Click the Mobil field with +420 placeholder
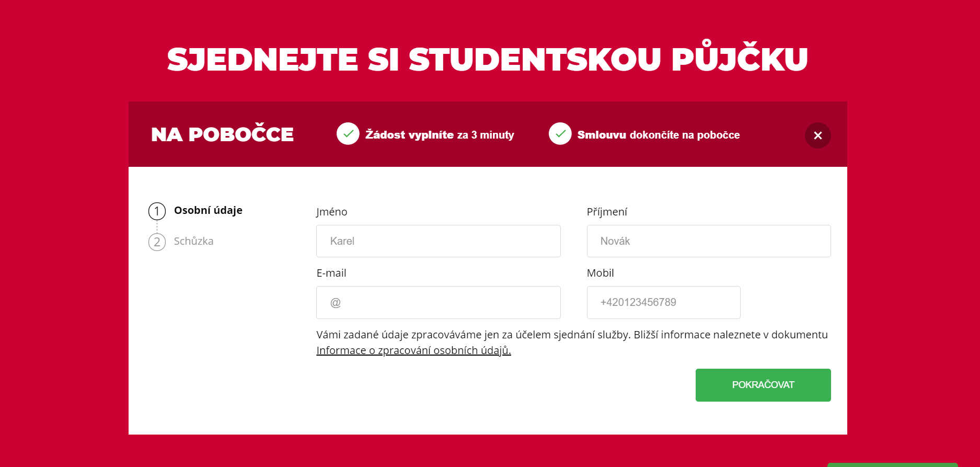 (x=663, y=302)
